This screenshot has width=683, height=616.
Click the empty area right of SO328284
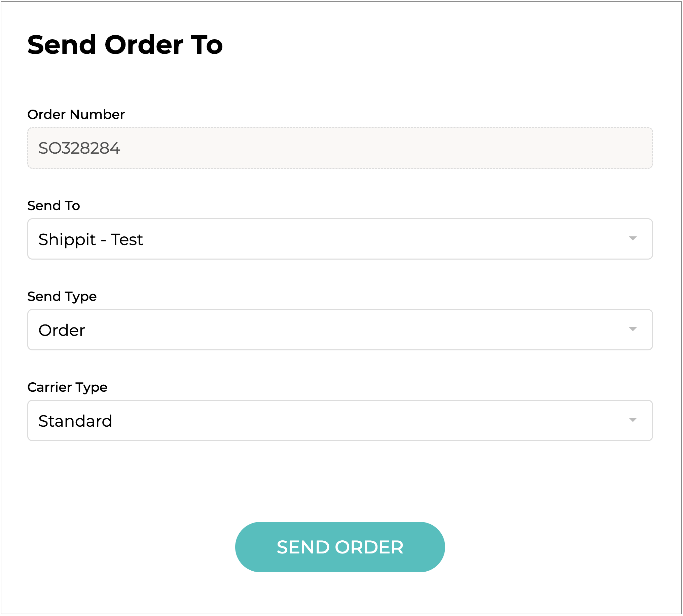pos(372,148)
